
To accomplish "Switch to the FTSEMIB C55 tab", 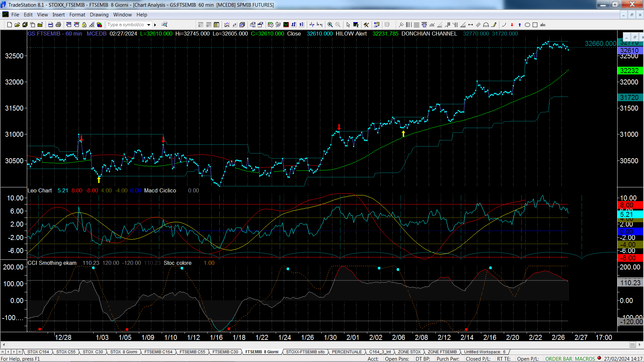I will [193, 352].
